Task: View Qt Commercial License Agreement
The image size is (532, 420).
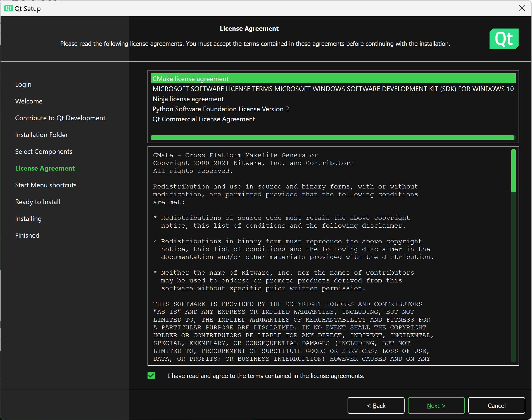Action: coord(204,119)
